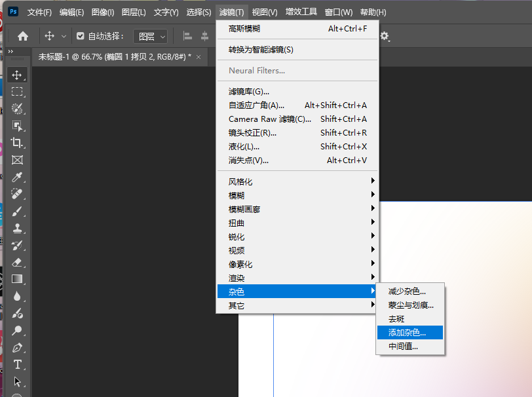Expand the 其它 submenu
Image resolution: width=532 pixels, height=397 pixels.
click(x=297, y=305)
